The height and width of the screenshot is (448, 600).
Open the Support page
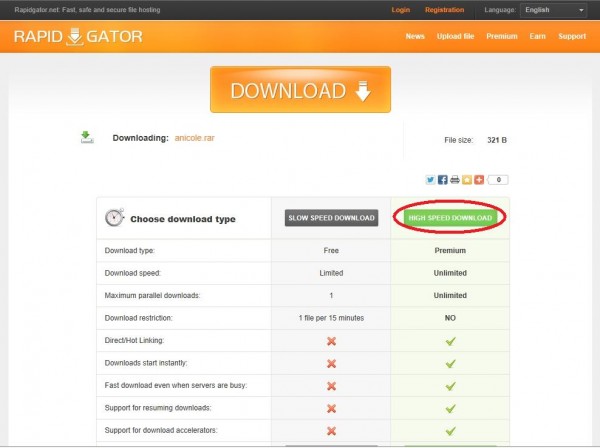point(572,36)
